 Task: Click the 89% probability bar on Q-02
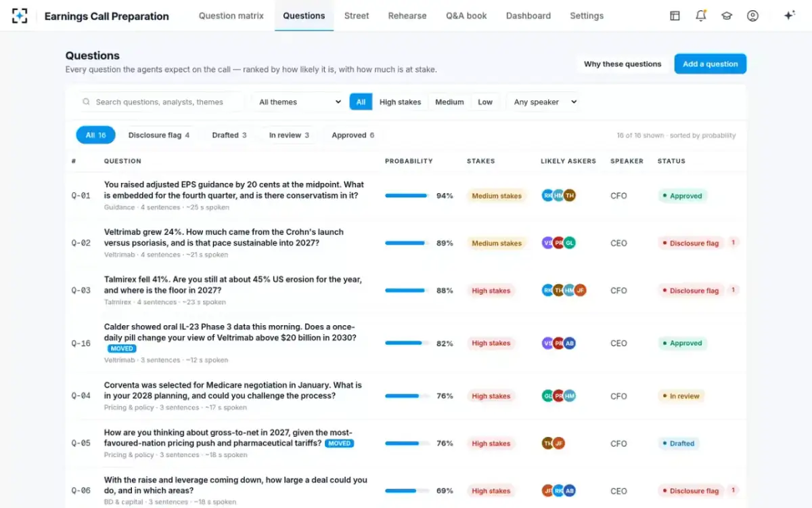click(407, 243)
